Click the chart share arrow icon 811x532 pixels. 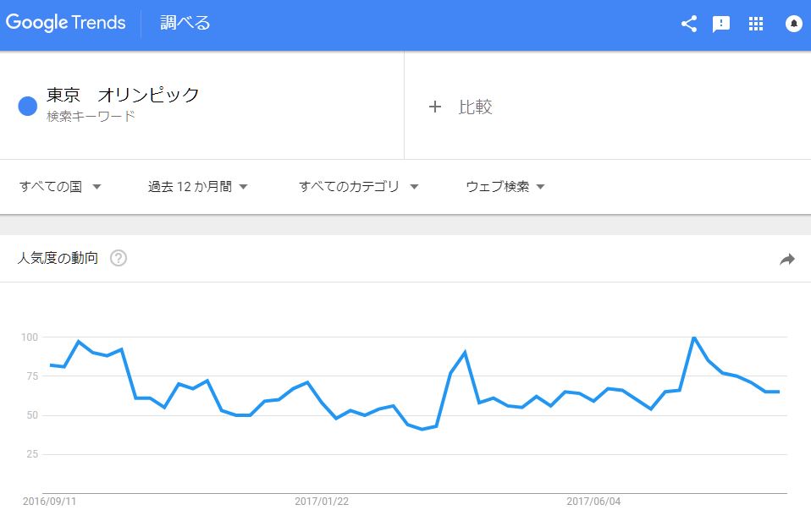pyautogui.click(x=787, y=260)
